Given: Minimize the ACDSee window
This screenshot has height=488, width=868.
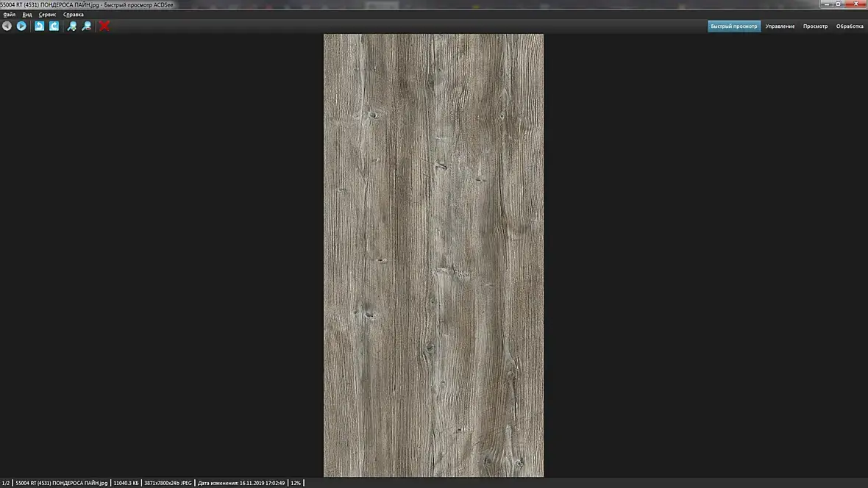Looking at the screenshot, I should [827, 4].
